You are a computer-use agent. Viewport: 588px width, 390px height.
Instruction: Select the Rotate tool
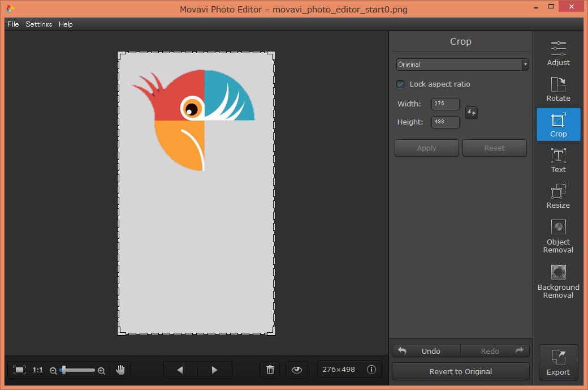558,89
